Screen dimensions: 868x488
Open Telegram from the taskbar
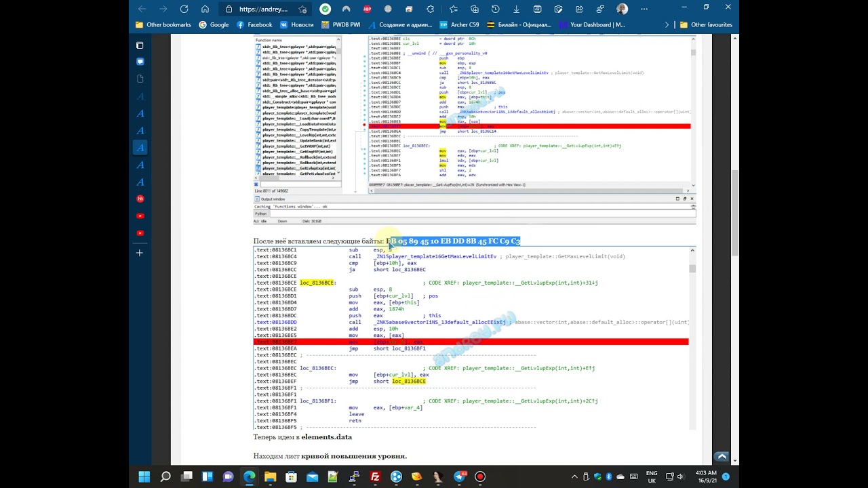[459, 476]
